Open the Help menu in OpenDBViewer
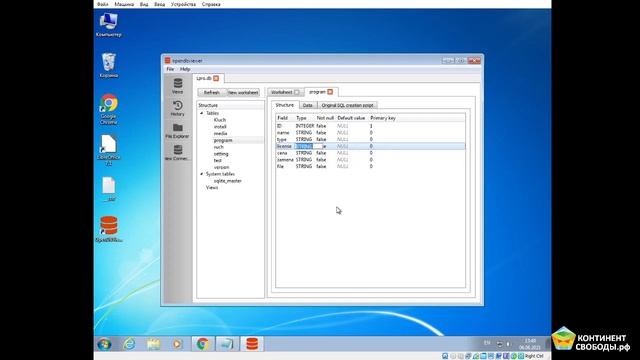 [x=185, y=69]
